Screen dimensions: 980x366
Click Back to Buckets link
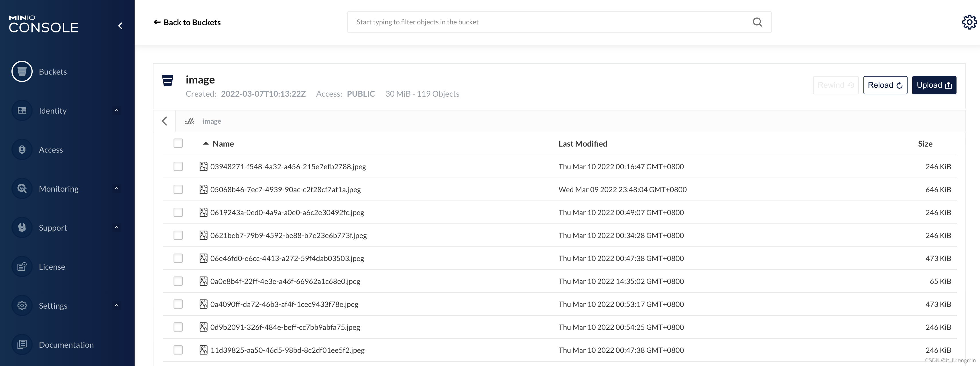point(187,22)
